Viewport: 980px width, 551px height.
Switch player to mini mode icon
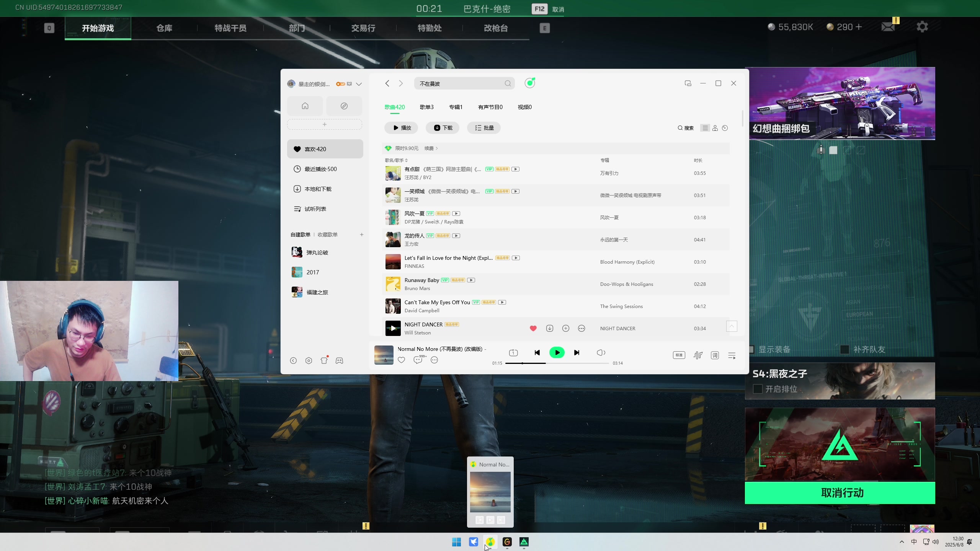(688, 83)
